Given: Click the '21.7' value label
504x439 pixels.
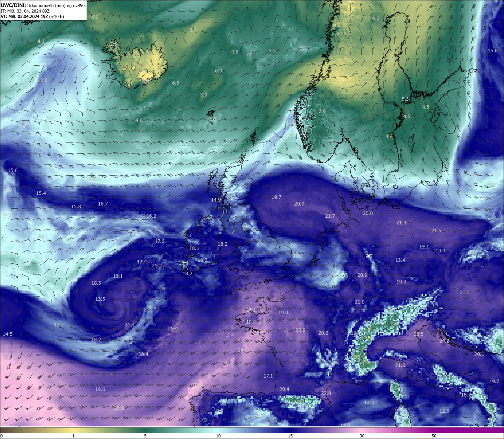Looking at the screenshot, I should click(330, 216).
